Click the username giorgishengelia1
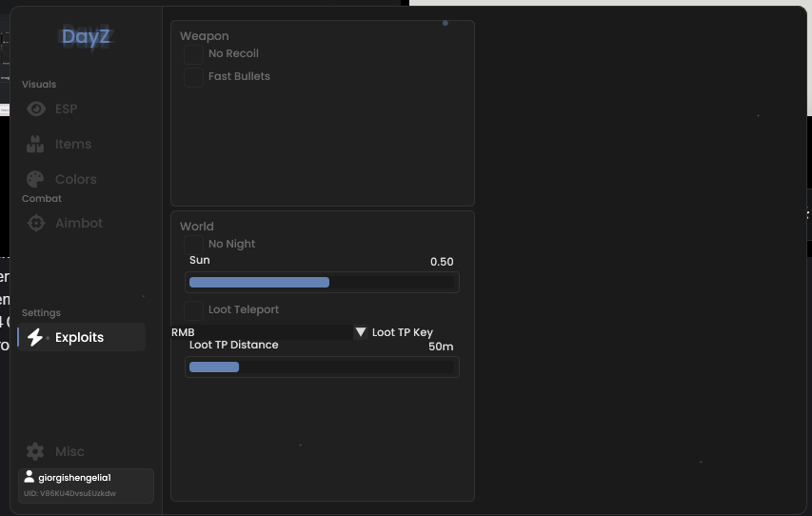The width and height of the screenshot is (812, 516). point(74,478)
